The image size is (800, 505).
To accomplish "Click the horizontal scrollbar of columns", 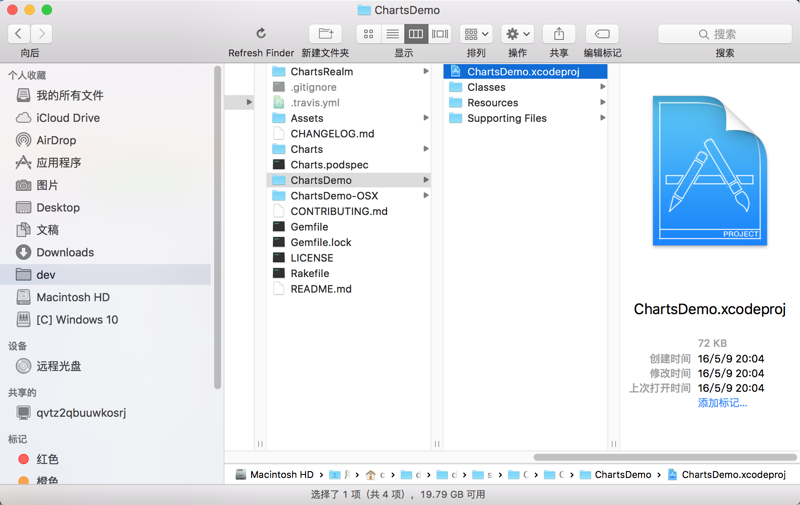I will pos(665,457).
